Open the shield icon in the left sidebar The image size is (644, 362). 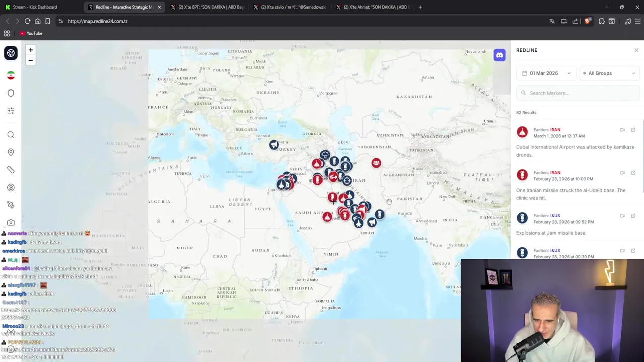[x=11, y=93]
